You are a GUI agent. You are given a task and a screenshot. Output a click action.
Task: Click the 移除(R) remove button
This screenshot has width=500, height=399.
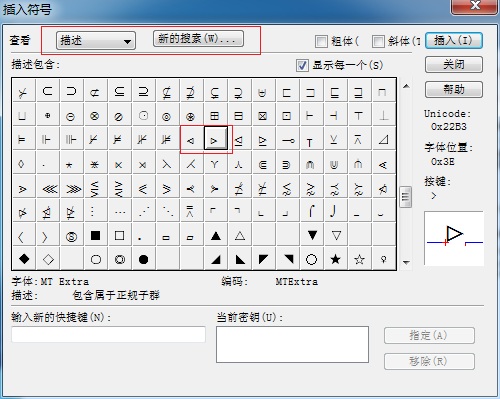tap(429, 361)
